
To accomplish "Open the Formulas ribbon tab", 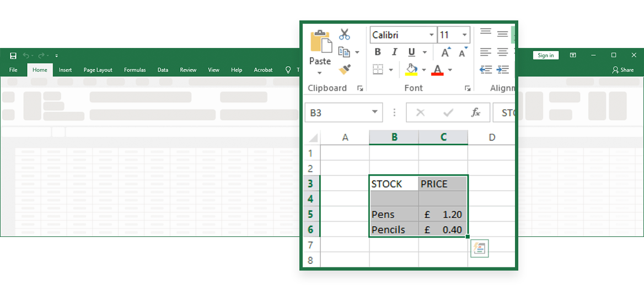I will point(135,70).
